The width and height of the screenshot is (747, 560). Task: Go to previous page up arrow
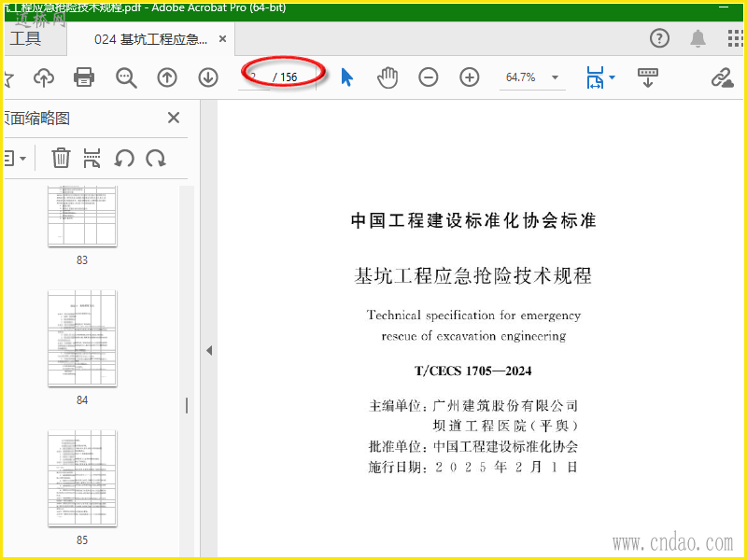tap(167, 77)
